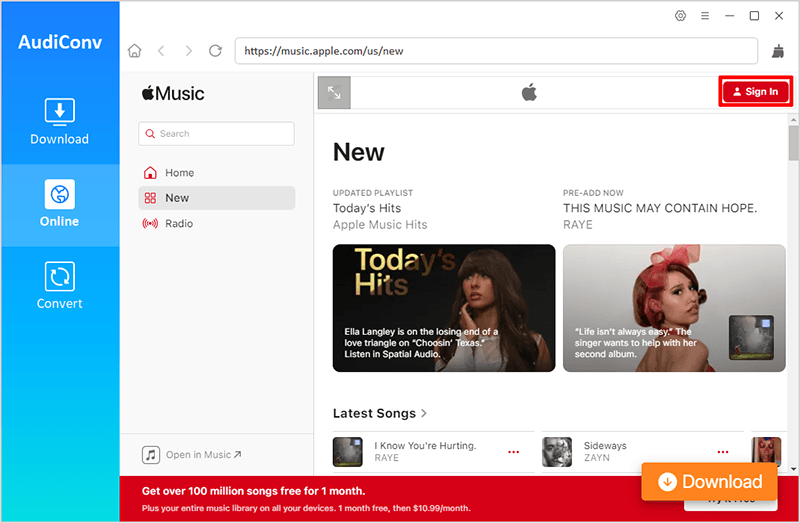Click the clean-up brush icon beside address bar
Screen dimensions: 800x523
point(778,51)
